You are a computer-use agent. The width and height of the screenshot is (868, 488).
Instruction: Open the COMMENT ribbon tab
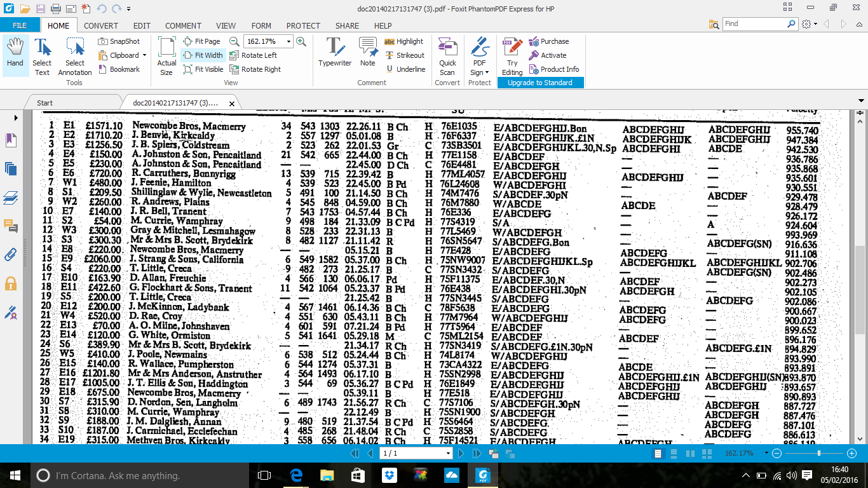[x=183, y=25]
